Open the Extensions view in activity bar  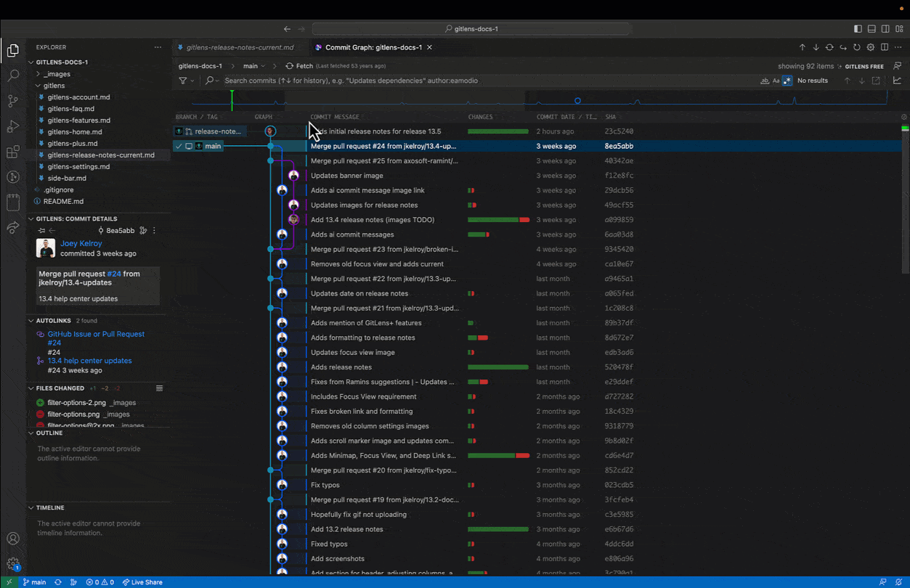tap(12, 152)
